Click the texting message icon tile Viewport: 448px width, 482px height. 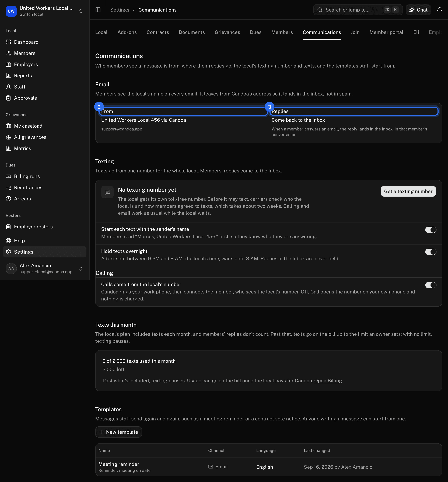point(107,192)
